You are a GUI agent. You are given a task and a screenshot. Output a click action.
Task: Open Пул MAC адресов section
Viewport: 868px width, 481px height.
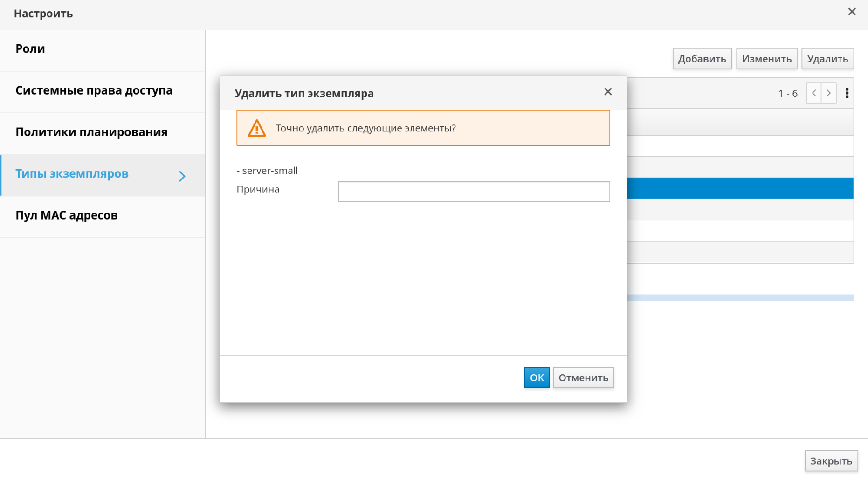[67, 215]
